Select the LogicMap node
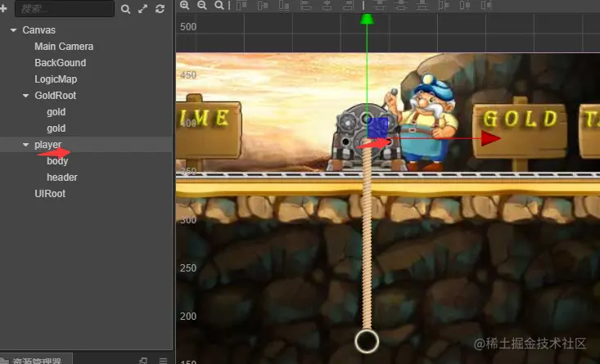600x364 pixels. (56, 79)
